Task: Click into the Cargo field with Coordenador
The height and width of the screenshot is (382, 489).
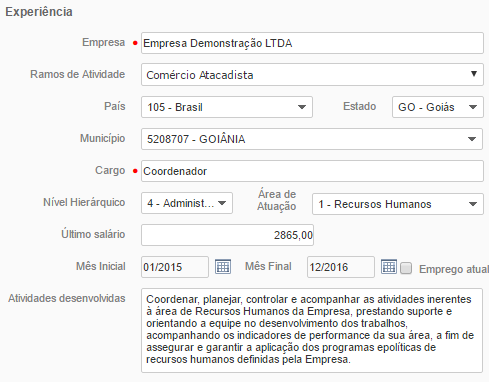Action: click(x=312, y=171)
